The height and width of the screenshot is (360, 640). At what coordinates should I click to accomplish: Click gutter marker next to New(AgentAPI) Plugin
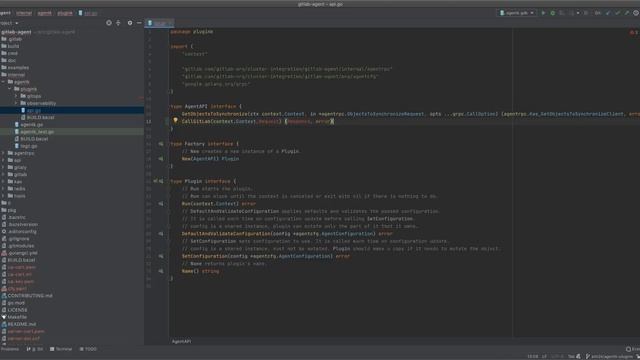coord(161,159)
